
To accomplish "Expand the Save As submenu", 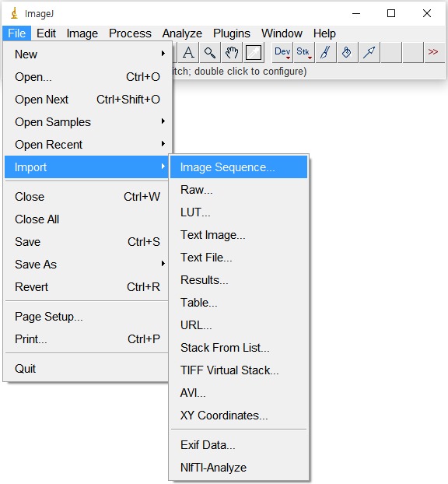I will (x=87, y=265).
